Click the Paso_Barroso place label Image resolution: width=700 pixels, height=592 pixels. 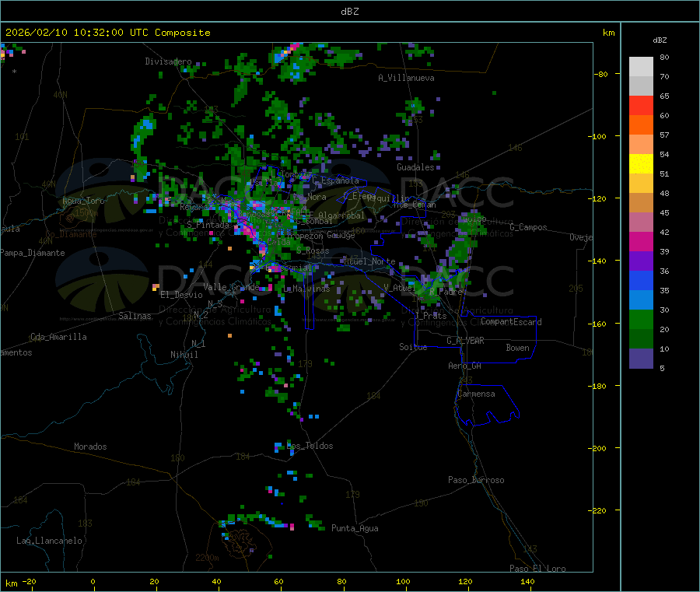pyautogui.click(x=476, y=480)
